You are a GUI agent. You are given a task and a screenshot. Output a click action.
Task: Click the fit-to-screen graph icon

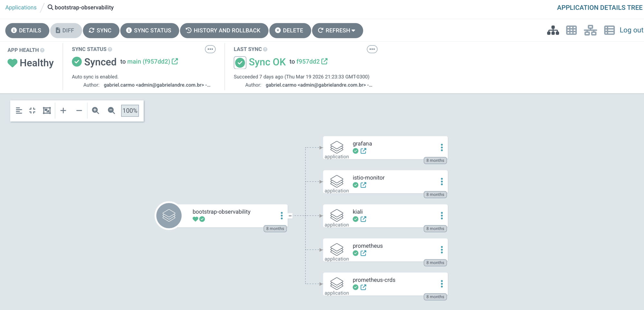tap(47, 111)
